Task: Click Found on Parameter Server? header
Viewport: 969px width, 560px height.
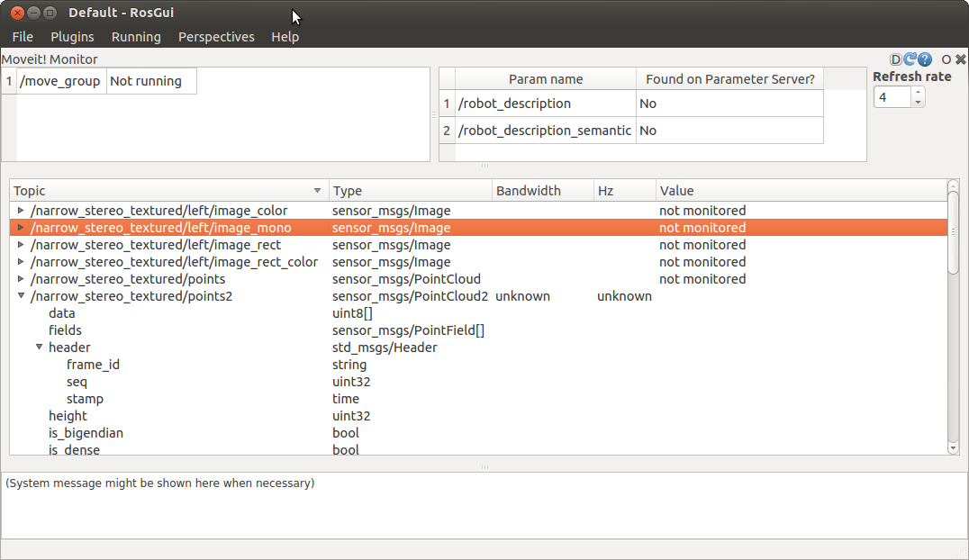Action: 729,79
